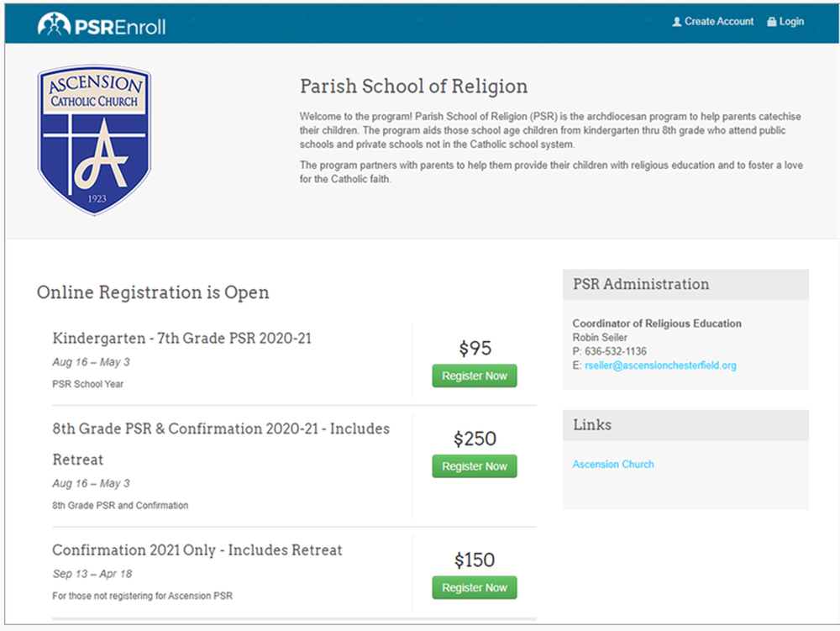Screen dimensions: 840x631
Task: Open the Login link
Action: pos(791,22)
